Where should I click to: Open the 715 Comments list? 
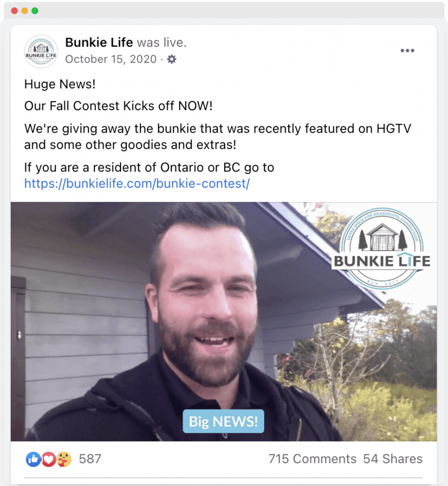click(313, 459)
